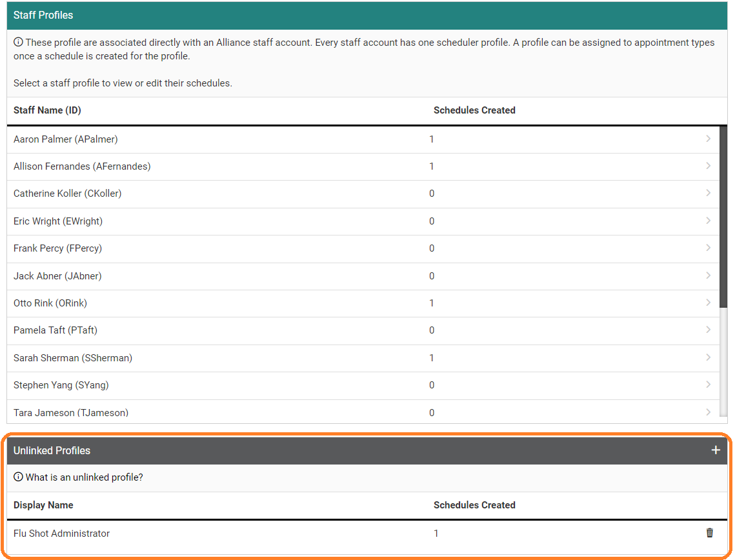
Task: Open Otto Rink staff profile
Action: click(x=50, y=303)
